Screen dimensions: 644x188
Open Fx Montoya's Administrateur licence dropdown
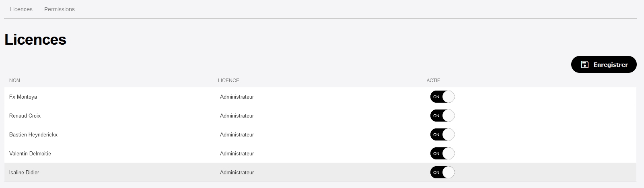coord(237,97)
